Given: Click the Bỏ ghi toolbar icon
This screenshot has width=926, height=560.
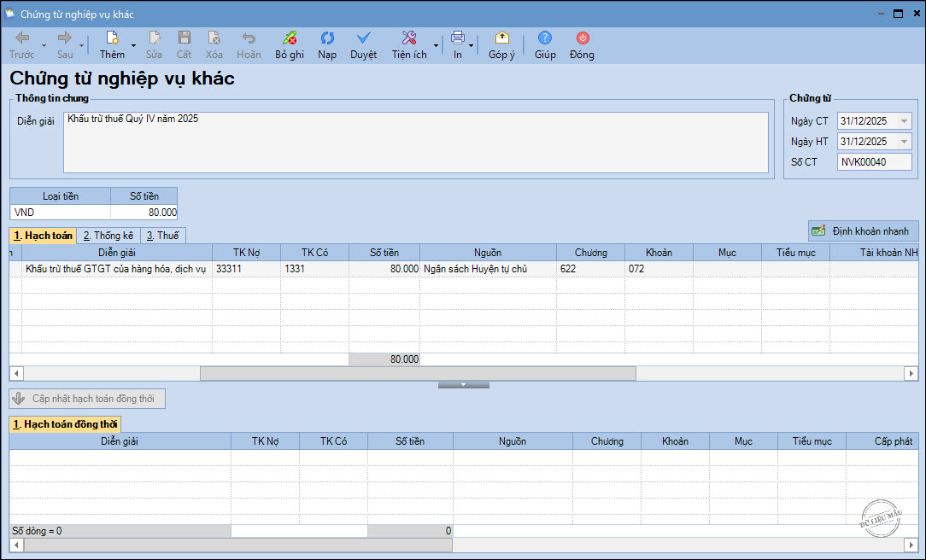Looking at the screenshot, I should pyautogui.click(x=290, y=38).
